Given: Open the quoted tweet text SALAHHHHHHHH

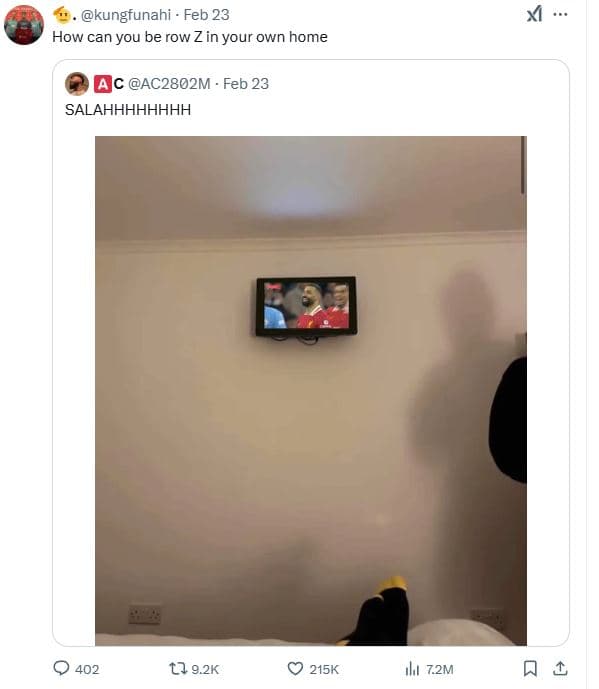Looking at the screenshot, I should (x=128, y=109).
